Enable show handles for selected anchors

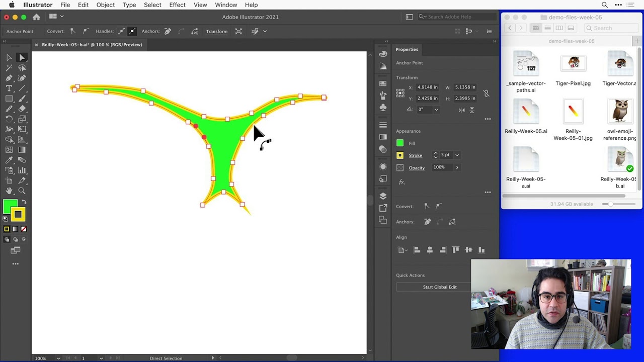(122, 31)
